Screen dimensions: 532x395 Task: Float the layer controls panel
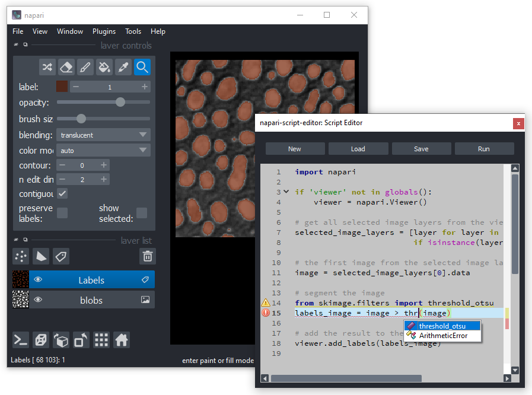point(26,44)
